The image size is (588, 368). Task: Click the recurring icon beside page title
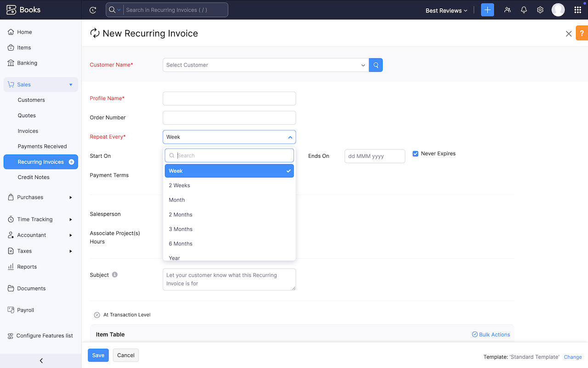tap(95, 33)
